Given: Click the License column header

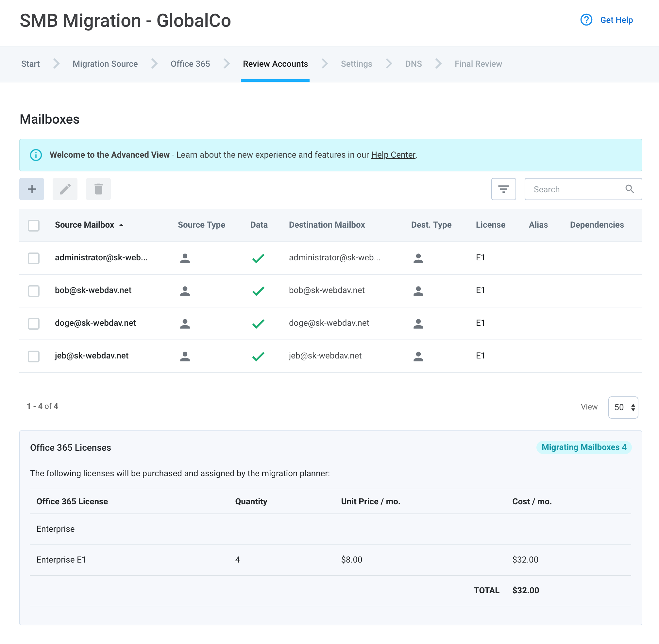Looking at the screenshot, I should pyautogui.click(x=490, y=225).
